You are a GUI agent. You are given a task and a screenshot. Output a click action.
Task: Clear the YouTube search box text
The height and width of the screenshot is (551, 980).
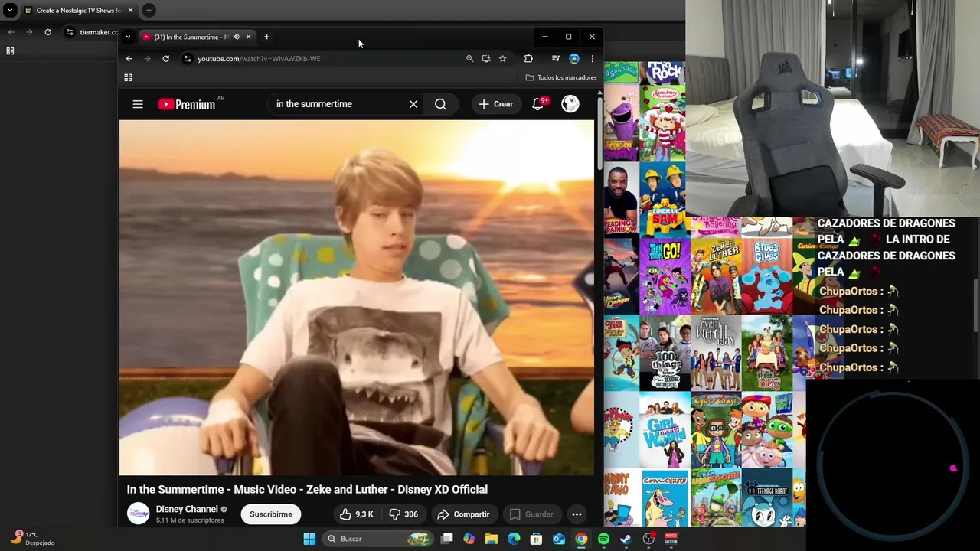click(413, 104)
